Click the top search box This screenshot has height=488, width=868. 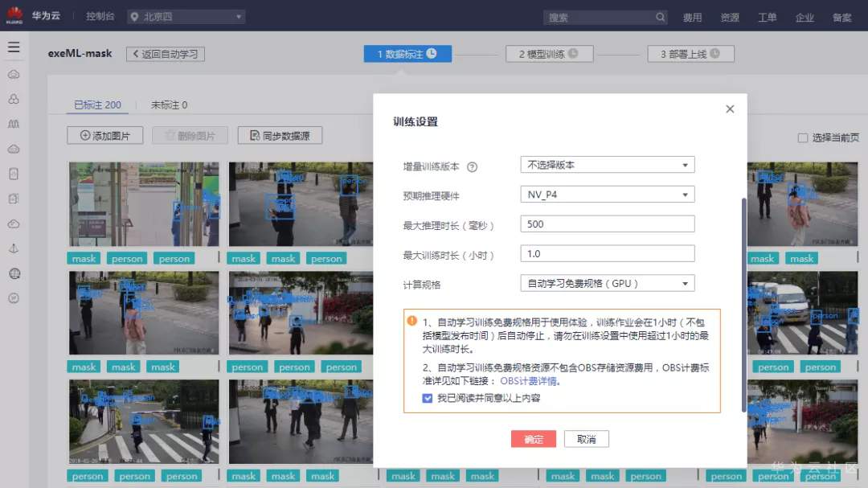pyautogui.click(x=604, y=17)
